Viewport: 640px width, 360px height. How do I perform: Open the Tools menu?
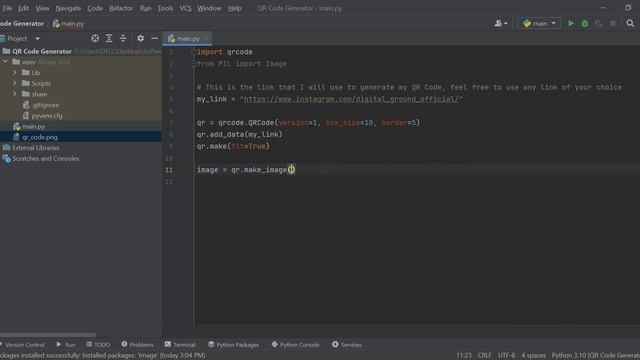pos(165,8)
